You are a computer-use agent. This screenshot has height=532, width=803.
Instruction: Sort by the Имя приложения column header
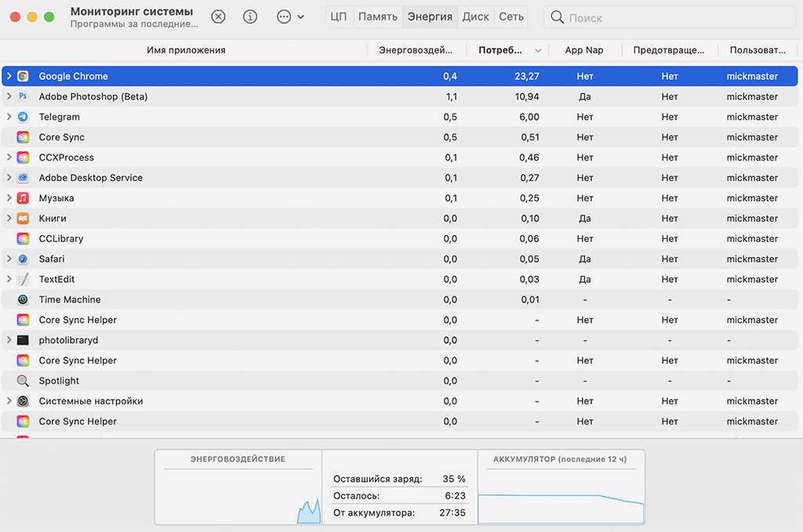pyautogui.click(x=186, y=50)
